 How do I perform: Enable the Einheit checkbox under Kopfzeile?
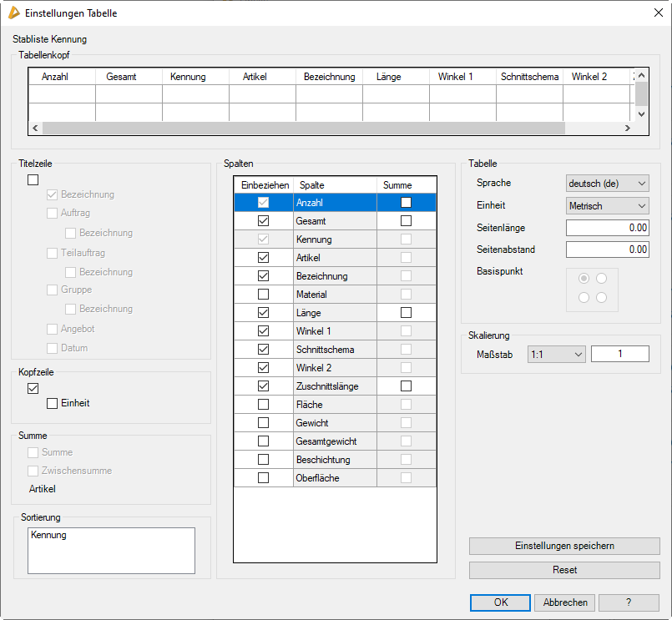tap(53, 403)
